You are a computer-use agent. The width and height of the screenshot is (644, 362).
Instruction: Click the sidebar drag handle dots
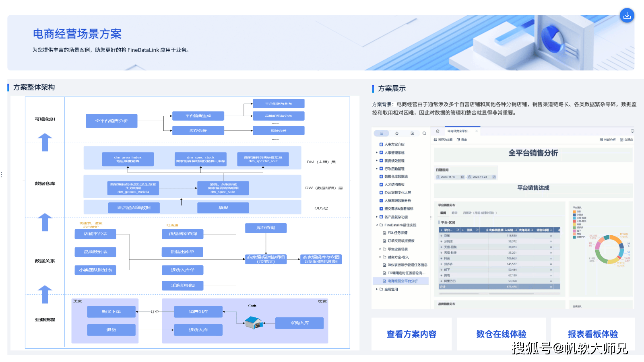tap(431, 218)
